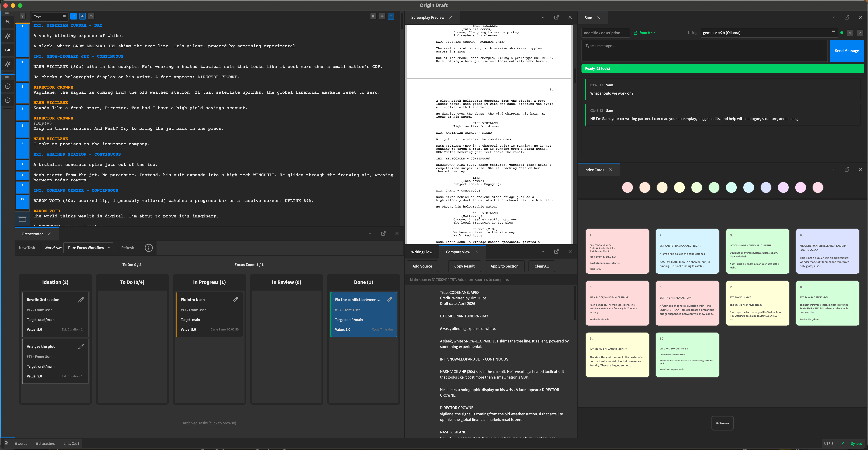Pick the light purple card color swatch
Viewport: 868px width, 450px height.
coord(783,187)
